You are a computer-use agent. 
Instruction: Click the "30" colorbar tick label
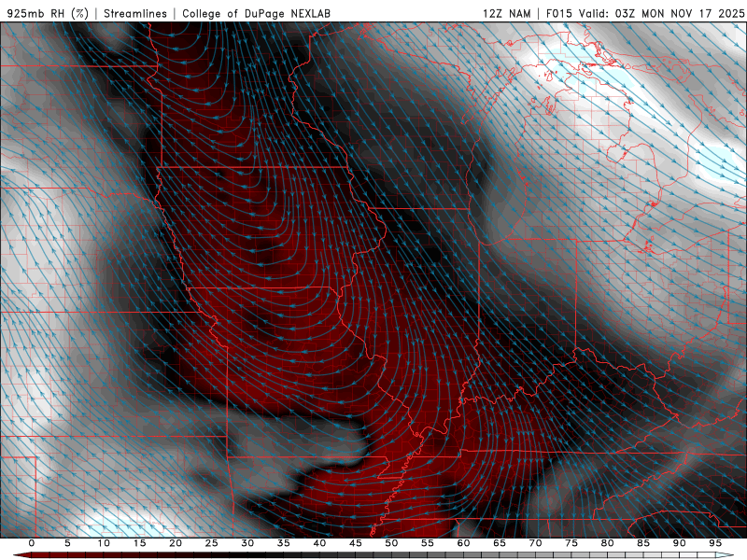point(247,543)
